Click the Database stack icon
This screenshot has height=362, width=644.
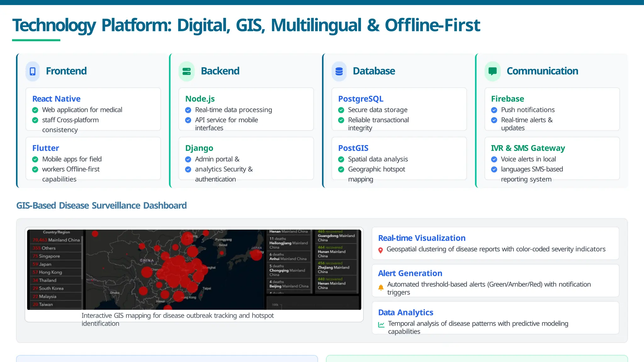[x=339, y=71]
